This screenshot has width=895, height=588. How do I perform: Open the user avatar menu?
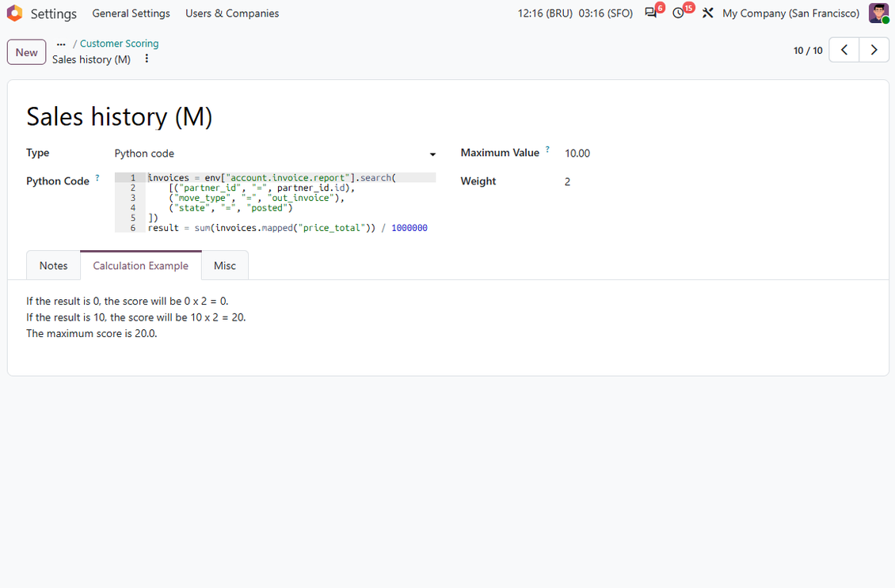(x=878, y=13)
